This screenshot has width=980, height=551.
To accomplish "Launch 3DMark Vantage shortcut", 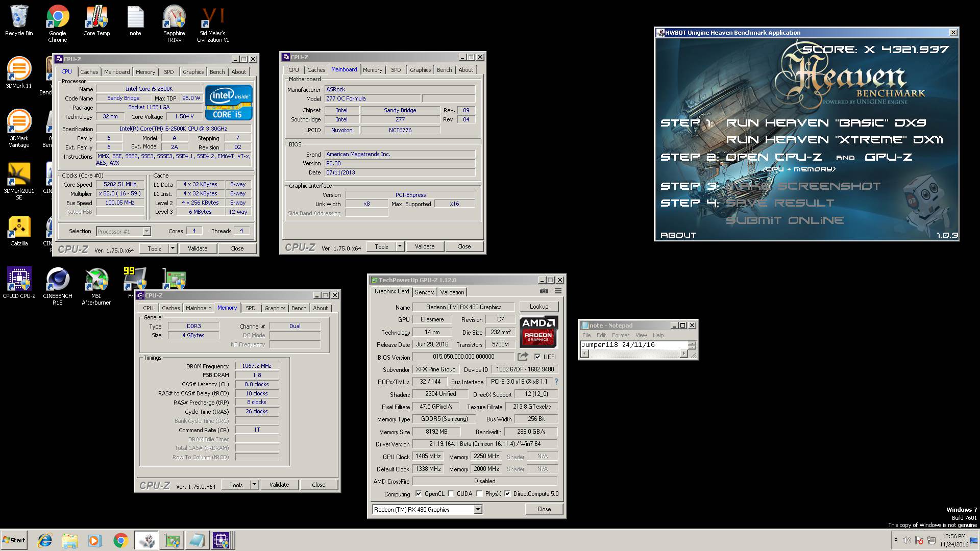I will tap(19, 129).
